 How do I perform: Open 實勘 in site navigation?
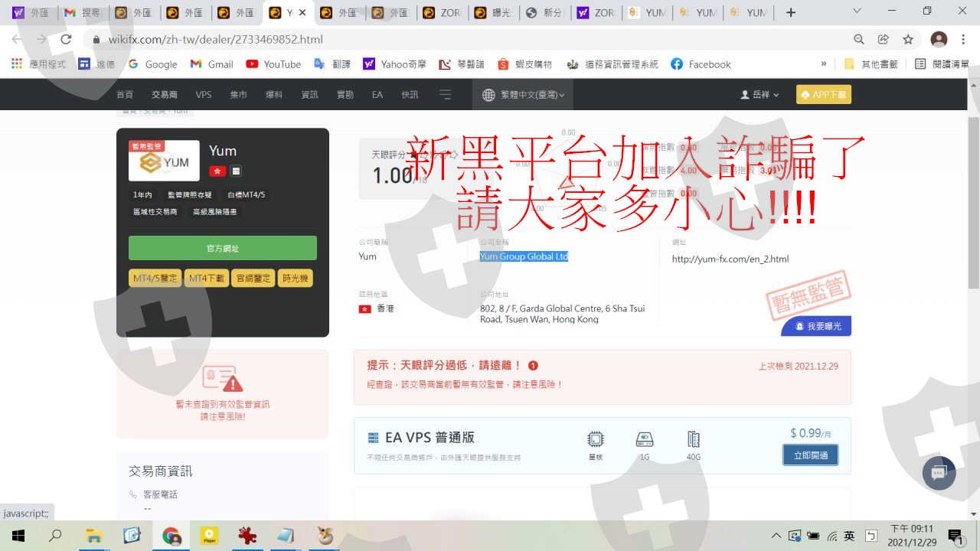(x=345, y=95)
